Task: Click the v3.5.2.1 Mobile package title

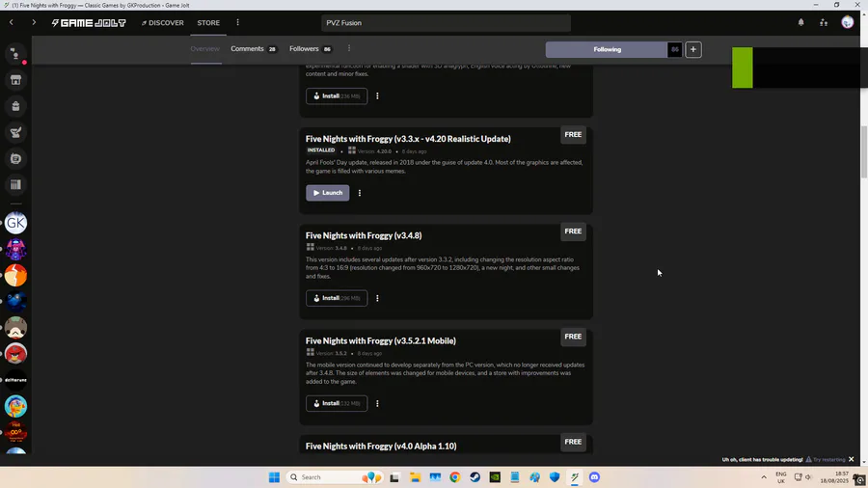Action: tap(381, 340)
